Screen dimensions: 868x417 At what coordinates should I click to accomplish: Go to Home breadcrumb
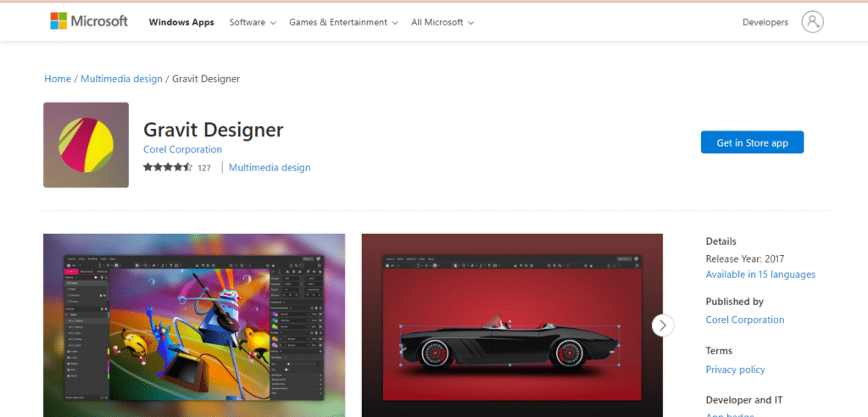58,79
